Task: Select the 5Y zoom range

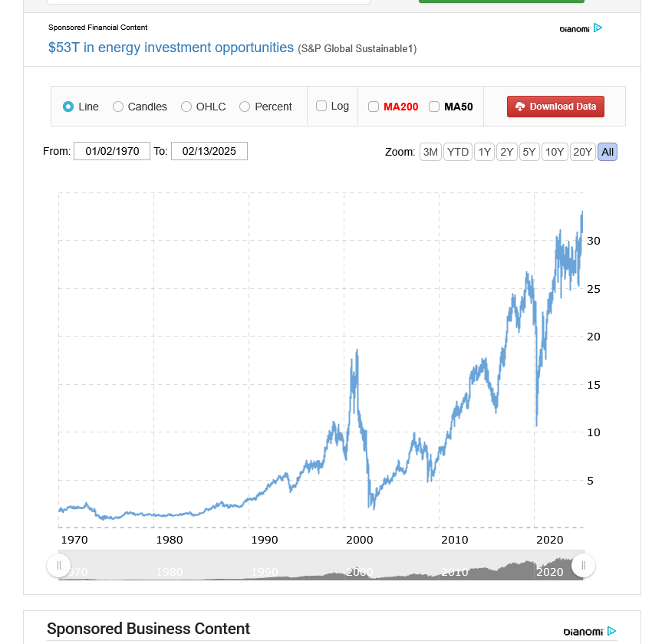Action: click(529, 152)
